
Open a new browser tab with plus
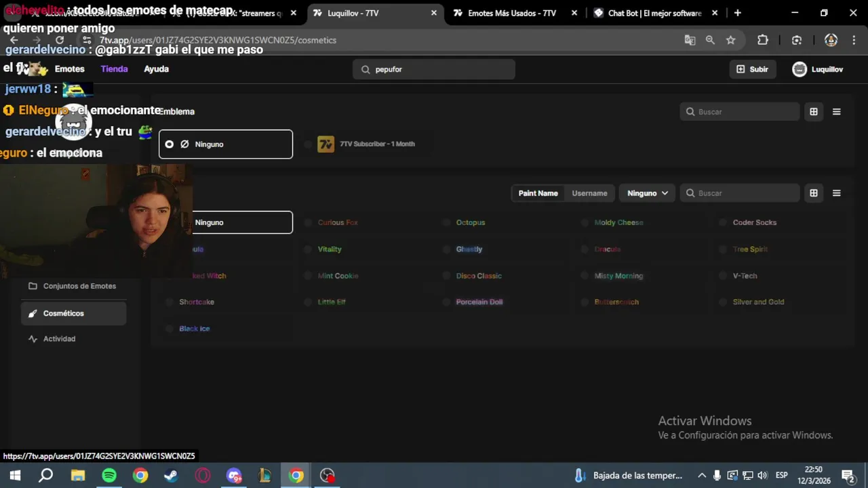pyautogui.click(x=738, y=13)
